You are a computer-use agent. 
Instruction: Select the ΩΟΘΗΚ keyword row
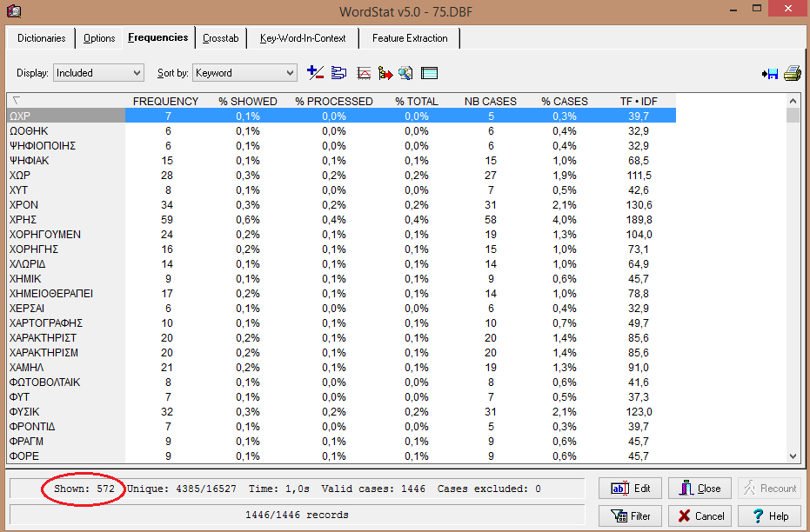point(341,130)
